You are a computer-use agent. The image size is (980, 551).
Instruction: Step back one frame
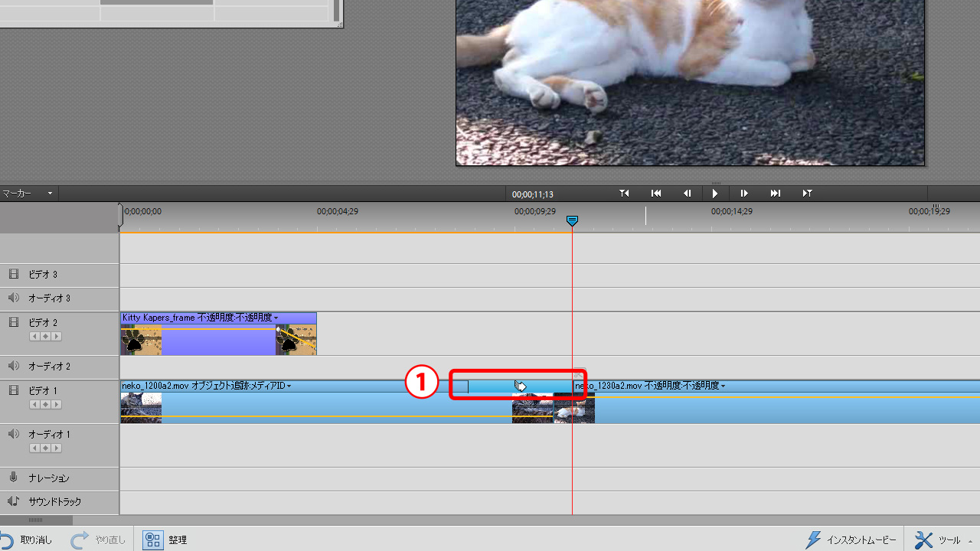click(687, 194)
